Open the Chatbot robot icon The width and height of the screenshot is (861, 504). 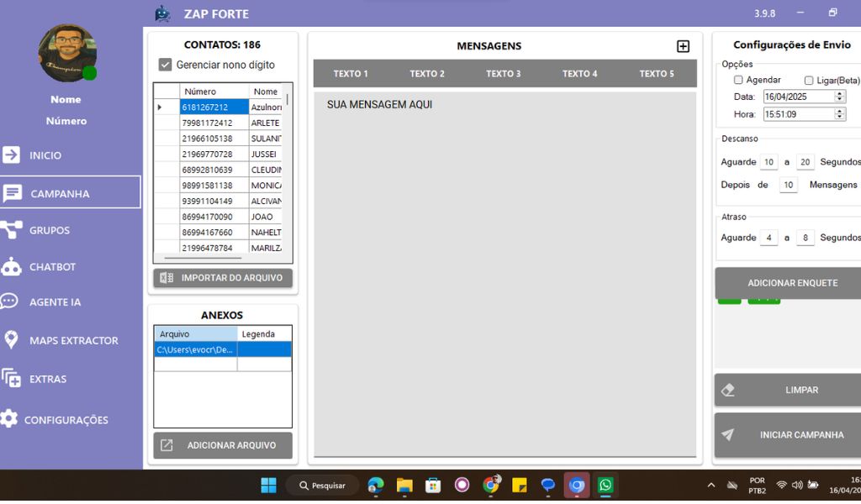12,267
